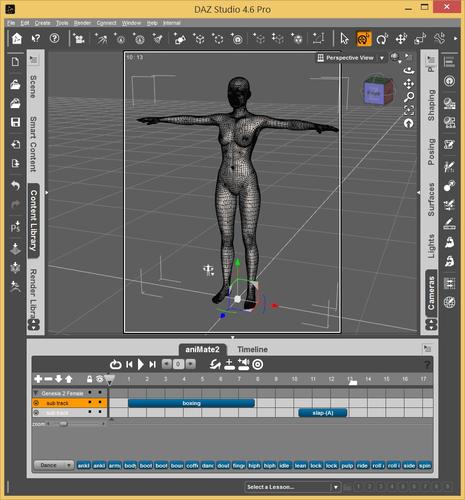Open the File menu
Screen dimensions: 465x500
point(11,23)
